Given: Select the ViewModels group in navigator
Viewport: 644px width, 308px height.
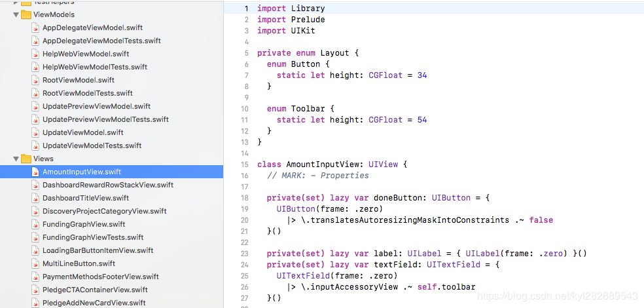Looking at the screenshot, I should click(x=54, y=14).
